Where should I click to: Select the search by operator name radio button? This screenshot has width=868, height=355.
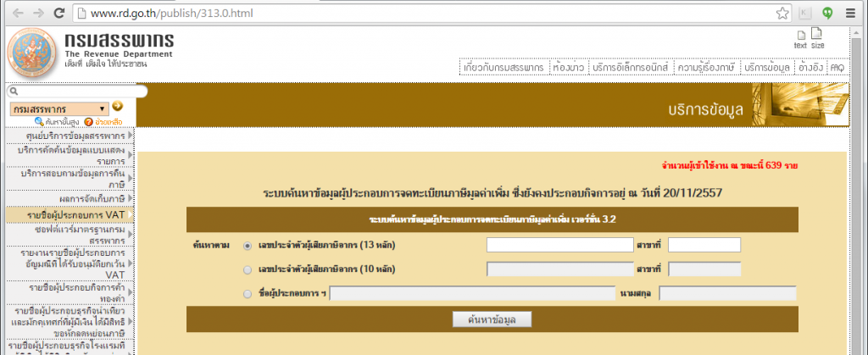coord(248,294)
